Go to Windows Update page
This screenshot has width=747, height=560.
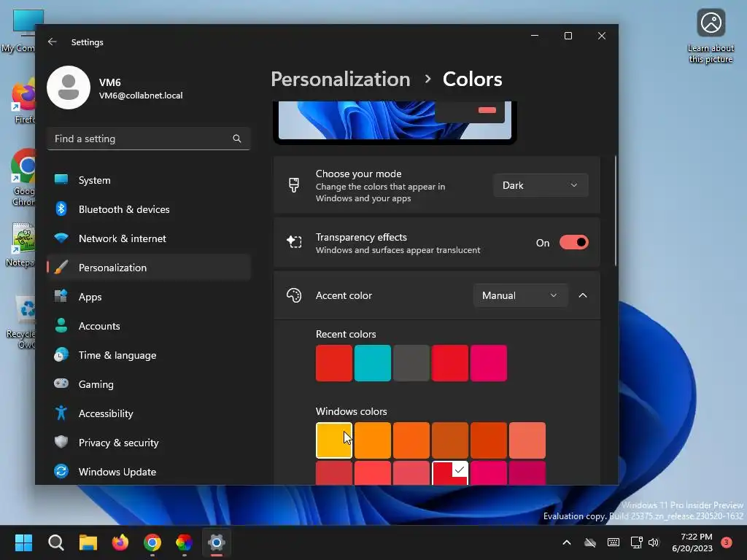149,472
